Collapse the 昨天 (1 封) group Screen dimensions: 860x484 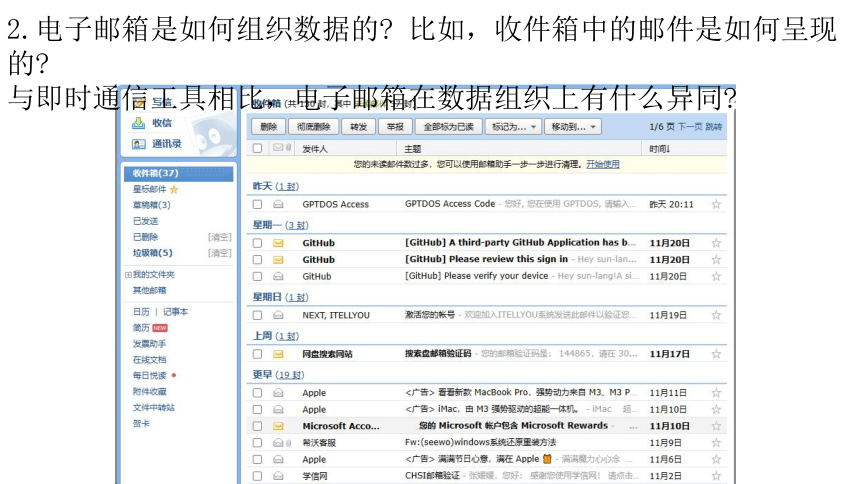[275, 187]
